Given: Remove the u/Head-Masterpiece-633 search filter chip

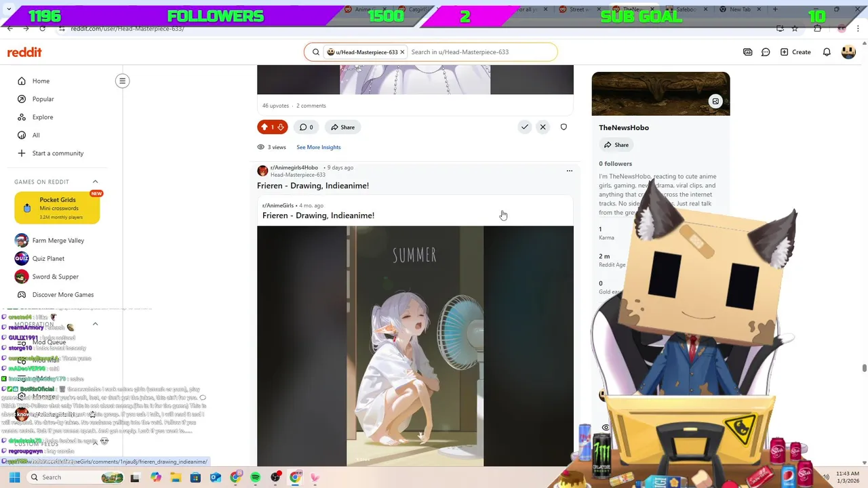Looking at the screenshot, I should tap(402, 52).
